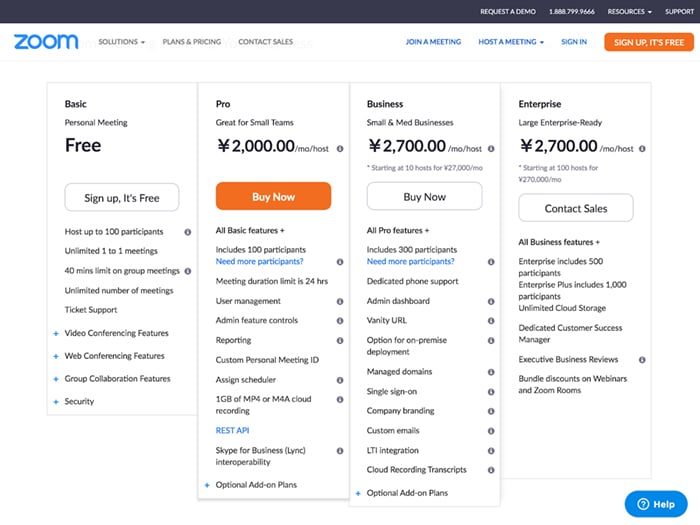Viewport: 700px width, 525px height.
Task: Show info for 1GB cloud recording
Action: click(x=340, y=400)
